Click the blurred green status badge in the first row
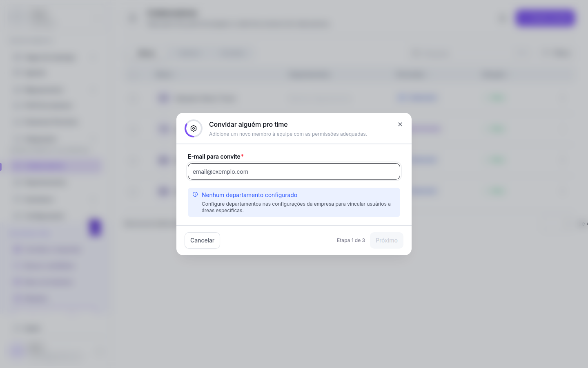This screenshot has width=588, height=368. 497,98
